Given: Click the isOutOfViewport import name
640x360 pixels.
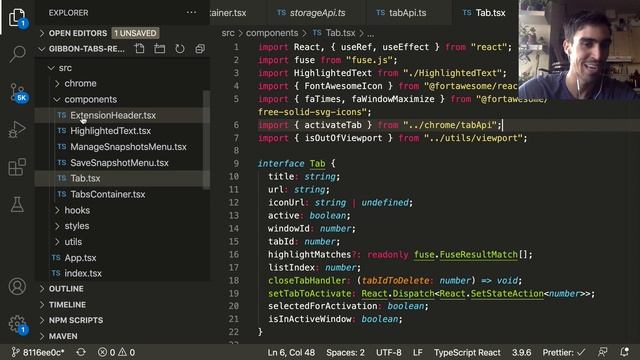Looking at the screenshot, I should [343, 138].
